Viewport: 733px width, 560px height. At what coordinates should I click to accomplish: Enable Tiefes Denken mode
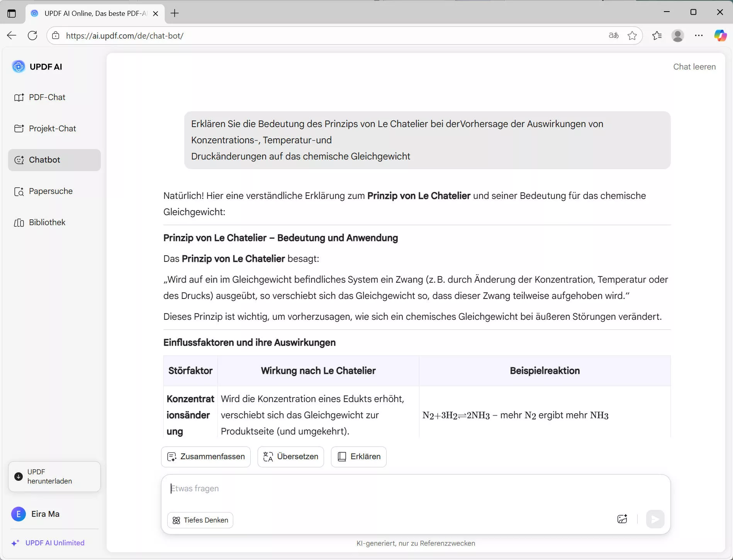pyautogui.click(x=200, y=520)
